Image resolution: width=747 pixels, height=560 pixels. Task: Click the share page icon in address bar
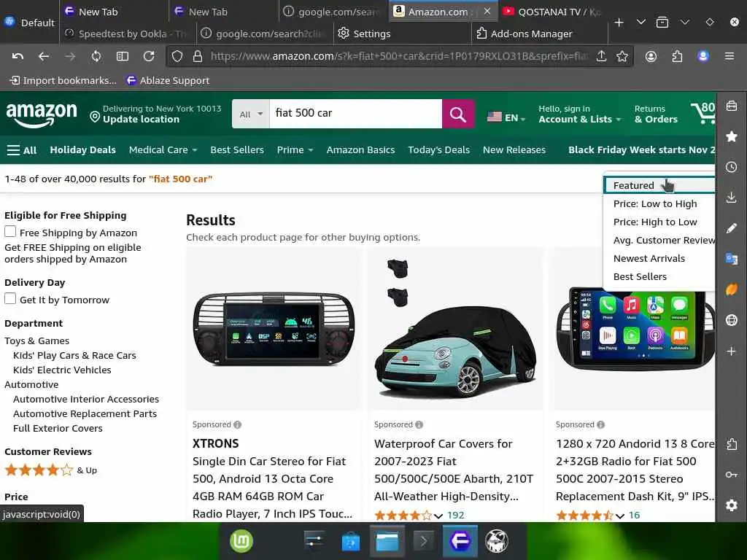coord(601,56)
